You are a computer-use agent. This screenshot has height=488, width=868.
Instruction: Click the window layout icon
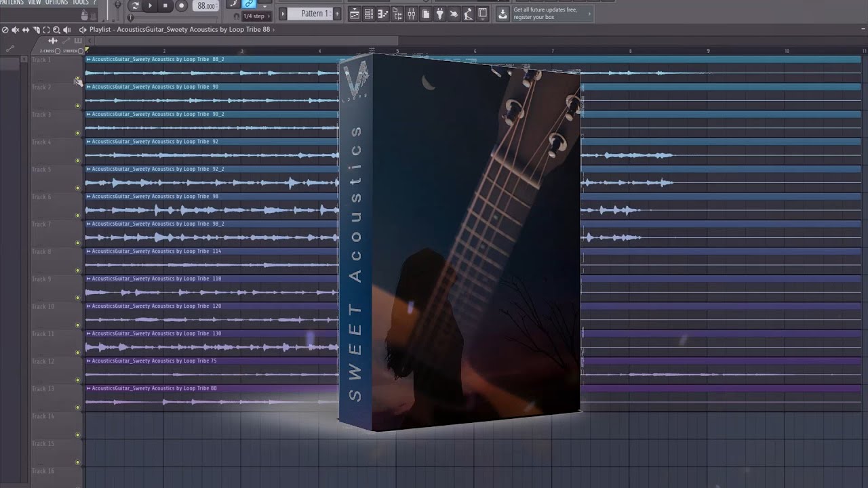coord(483,14)
